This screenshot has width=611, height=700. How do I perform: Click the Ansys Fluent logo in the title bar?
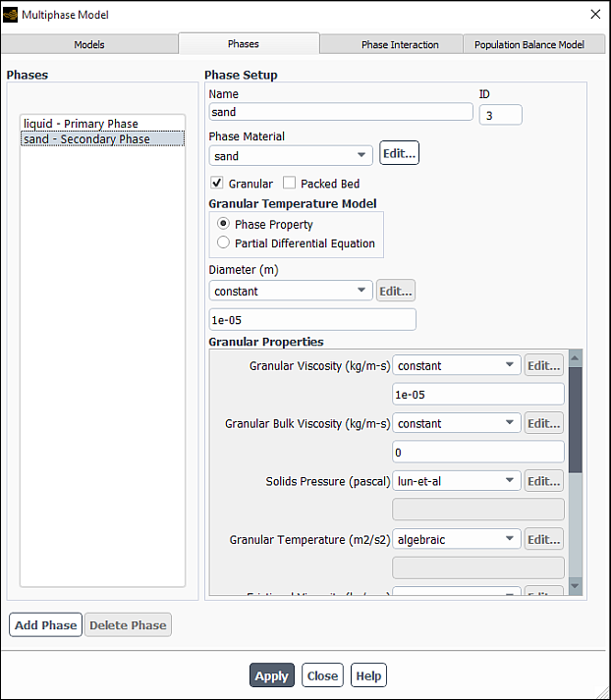(10, 15)
